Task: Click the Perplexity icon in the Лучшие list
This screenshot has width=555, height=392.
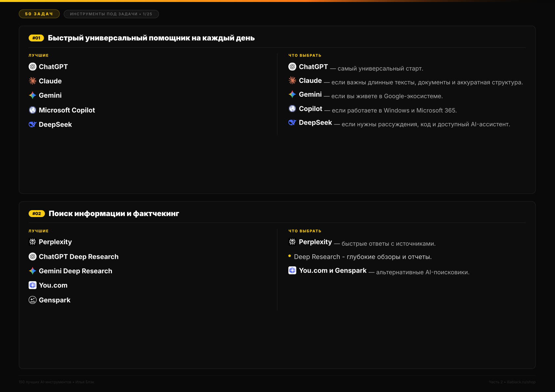Action: click(33, 242)
